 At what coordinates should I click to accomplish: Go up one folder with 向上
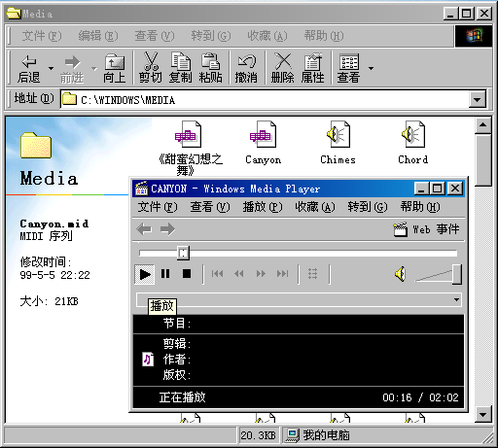coord(114,68)
